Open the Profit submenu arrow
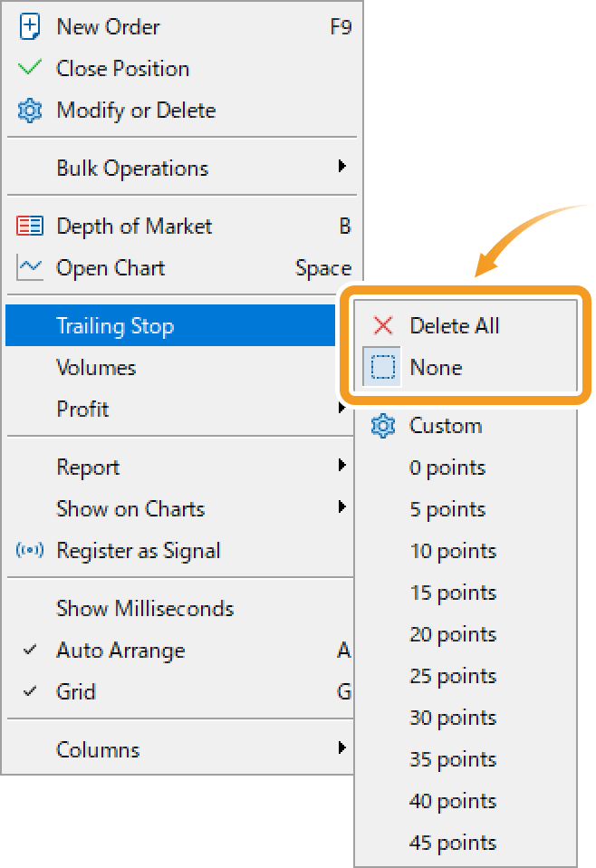 pos(342,409)
